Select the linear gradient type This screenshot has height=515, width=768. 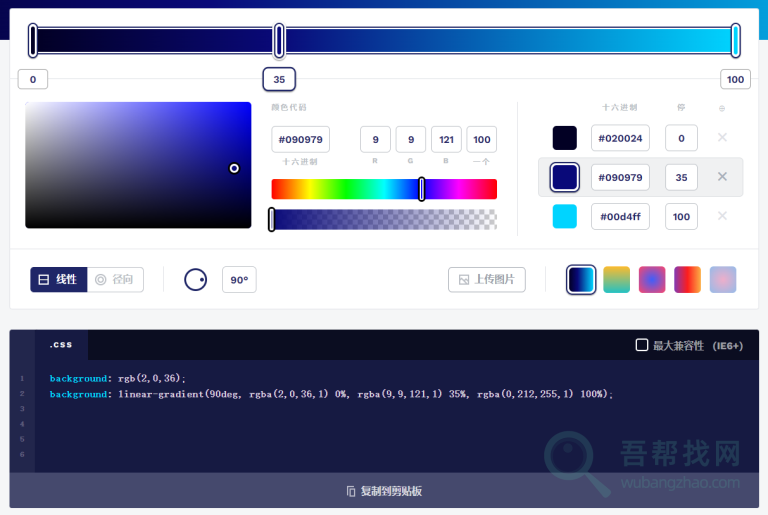(x=59, y=280)
